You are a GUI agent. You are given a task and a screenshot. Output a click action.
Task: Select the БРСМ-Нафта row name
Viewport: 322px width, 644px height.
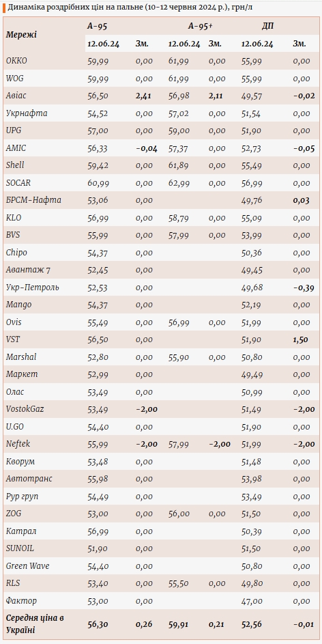[33, 200]
